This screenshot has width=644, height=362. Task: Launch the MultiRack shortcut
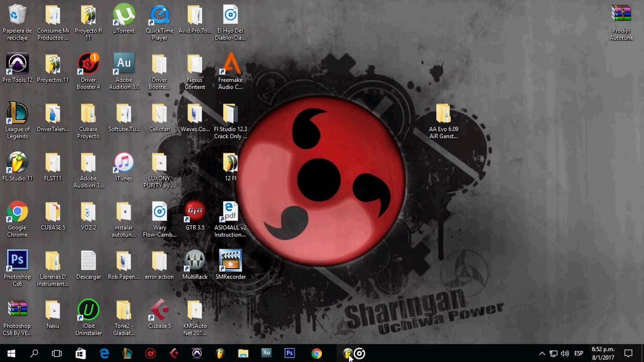pyautogui.click(x=195, y=265)
